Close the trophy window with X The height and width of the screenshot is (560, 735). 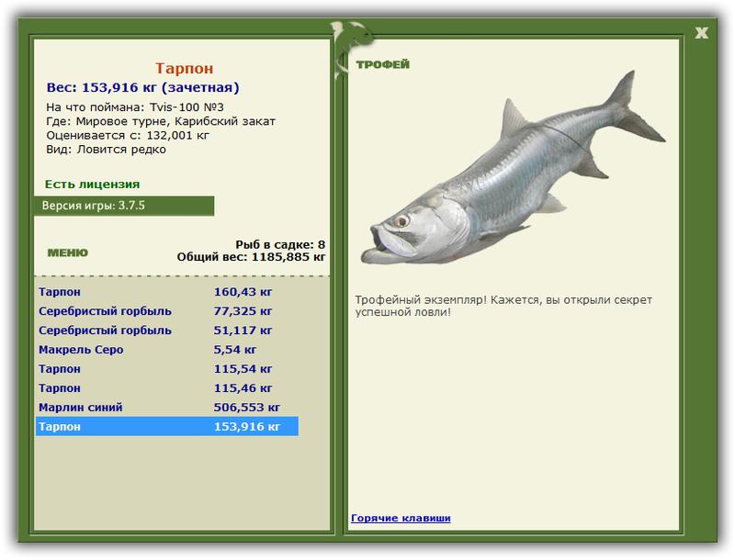click(x=701, y=33)
